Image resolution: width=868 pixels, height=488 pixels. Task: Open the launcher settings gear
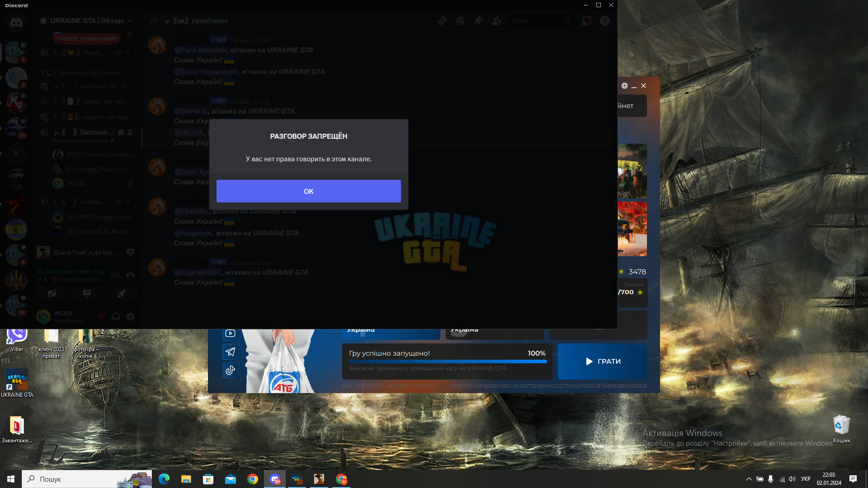(624, 86)
